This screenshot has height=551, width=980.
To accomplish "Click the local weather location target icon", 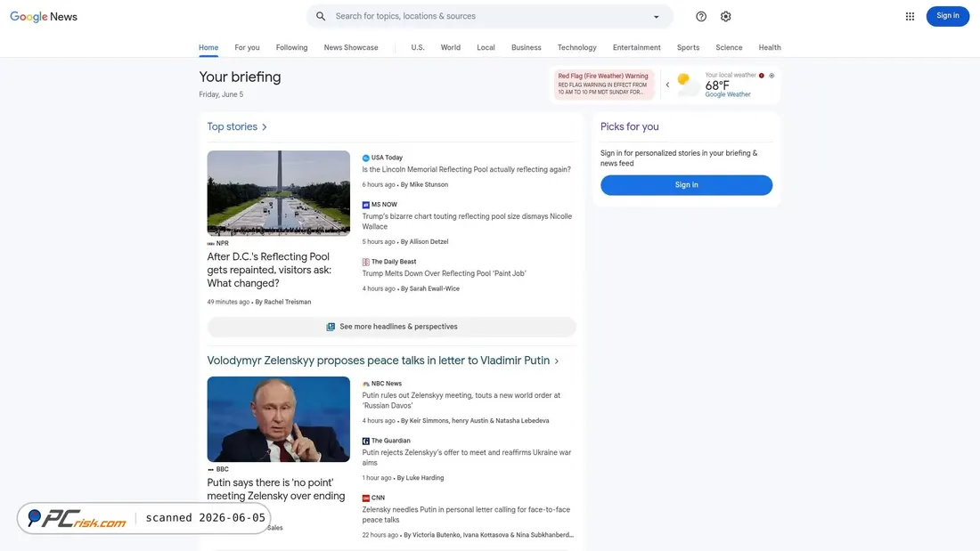I will [x=772, y=76].
